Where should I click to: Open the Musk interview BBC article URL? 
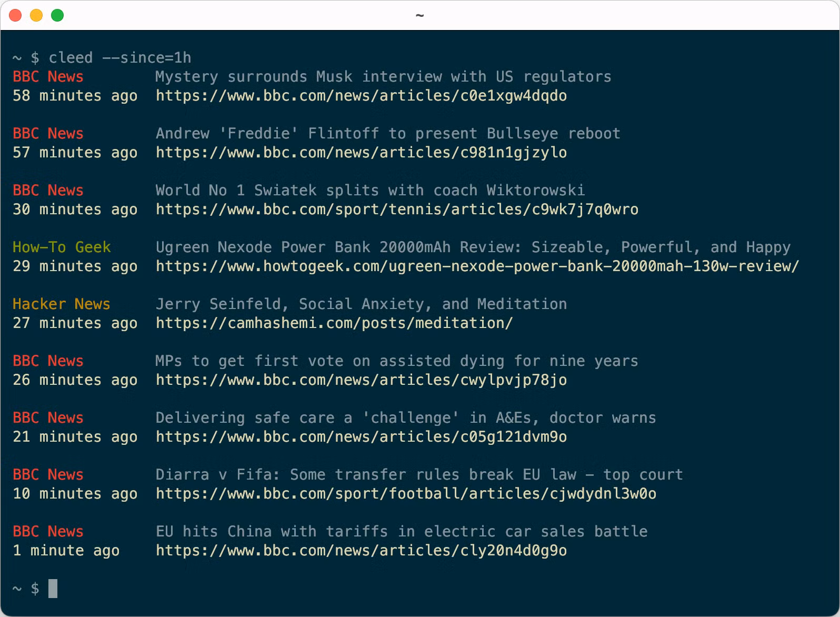point(361,96)
